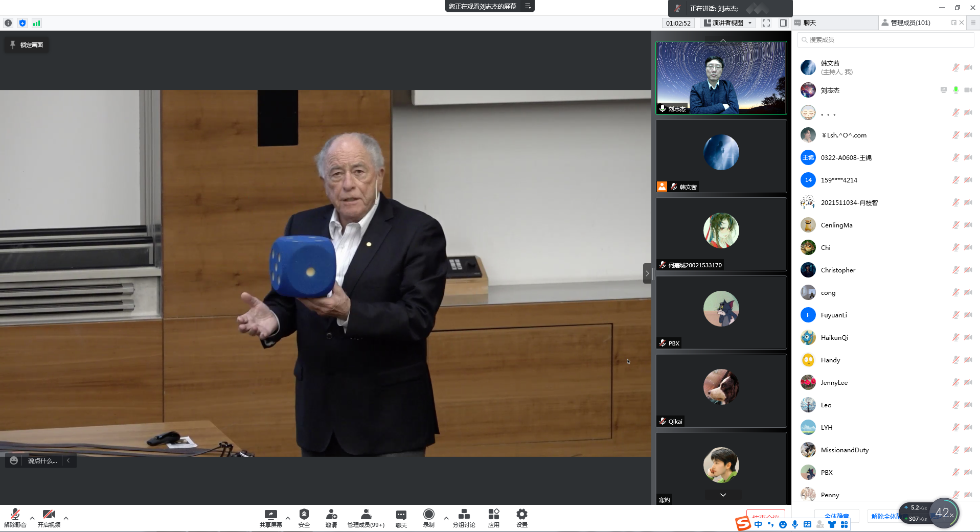Select member JennyLee in list
The image size is (980, 532).
[886, 382]
